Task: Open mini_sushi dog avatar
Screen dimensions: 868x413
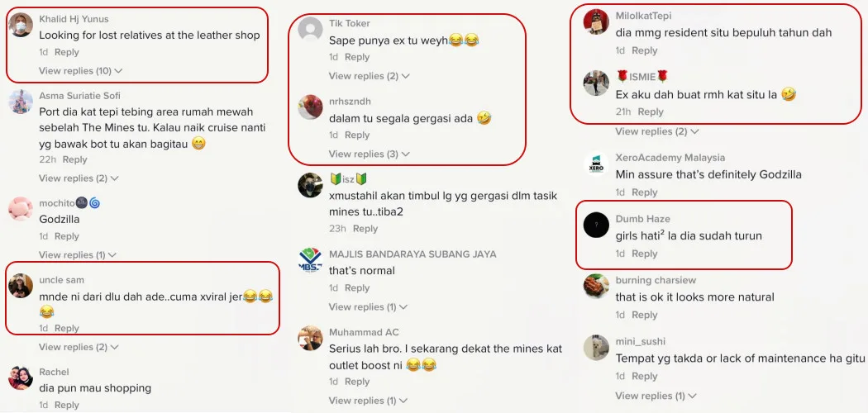Action: click(596, 348)
